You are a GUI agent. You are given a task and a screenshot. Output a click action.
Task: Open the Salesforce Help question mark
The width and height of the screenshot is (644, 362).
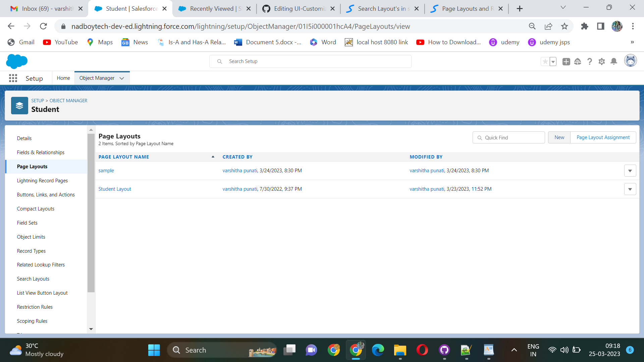(590, 61)
